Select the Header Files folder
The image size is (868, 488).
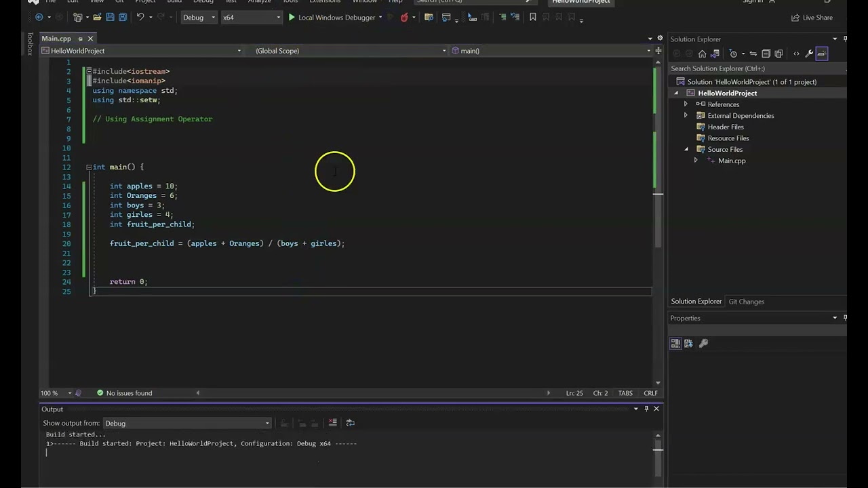(x=725, y=127)
